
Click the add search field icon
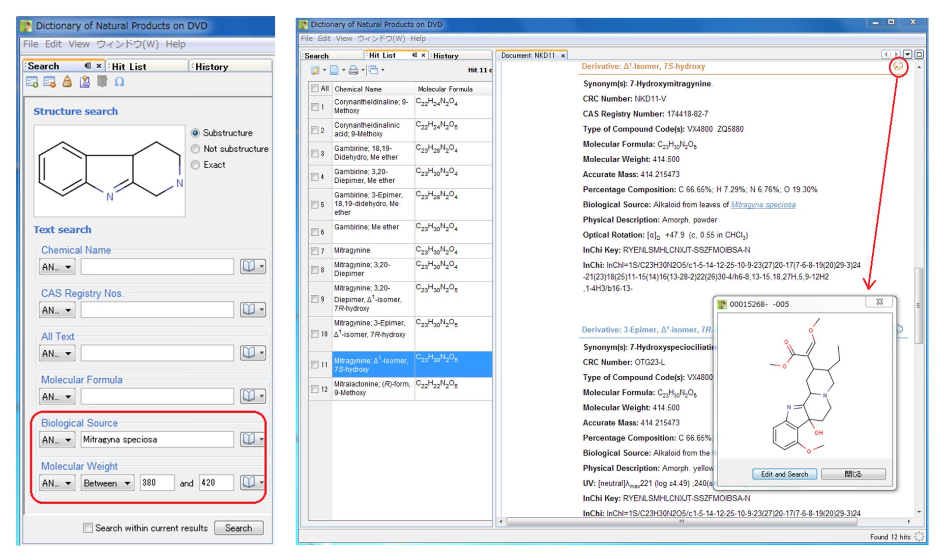pos(32,82)
